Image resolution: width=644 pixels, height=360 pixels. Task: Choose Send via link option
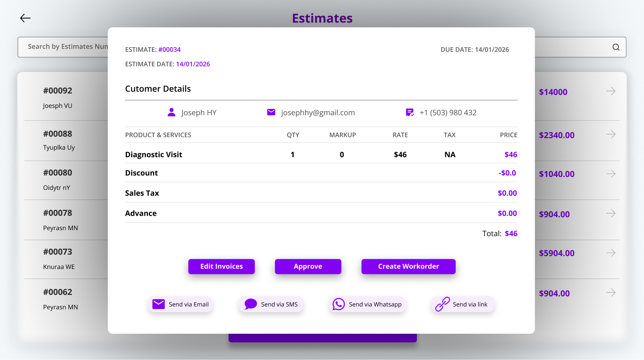462,304
